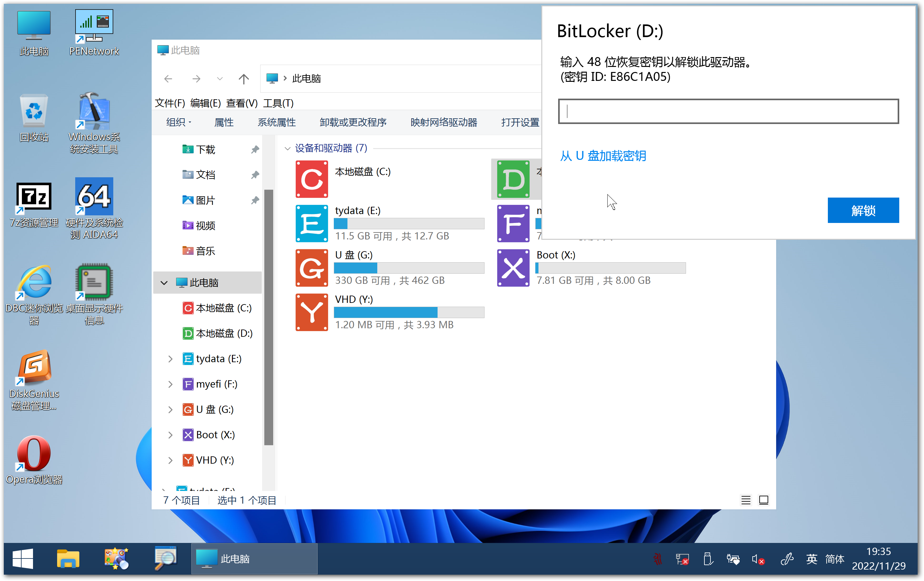Collapse the 设备和驱动器 group
Image resolution: width=924 pixels, height=581 pixels.
(287, 148)
